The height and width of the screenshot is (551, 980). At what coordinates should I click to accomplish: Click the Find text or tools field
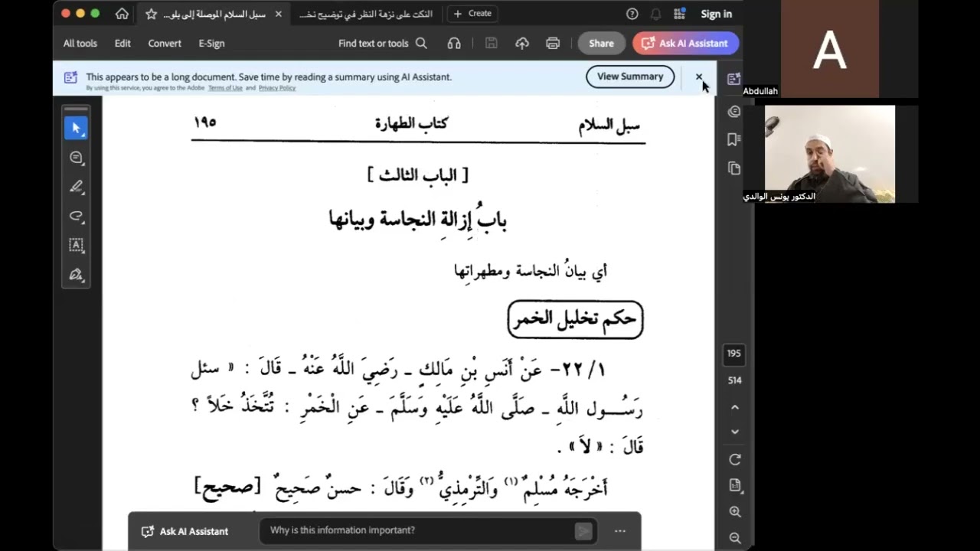tap(374, 44)
